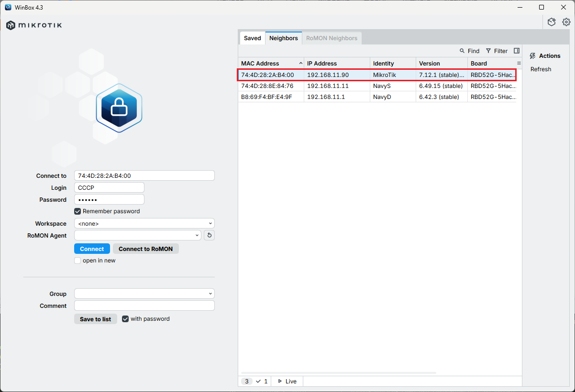The width and height of the screenshot is (575, 392).
Task: Select MAC address 74:4D:28:2A:B4:00 in table
Action: tap(267, 75)
